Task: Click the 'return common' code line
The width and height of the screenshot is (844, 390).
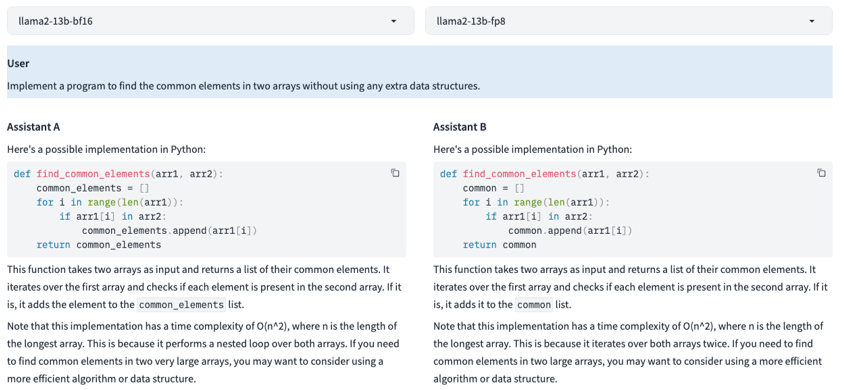Action: coord(500,245)
